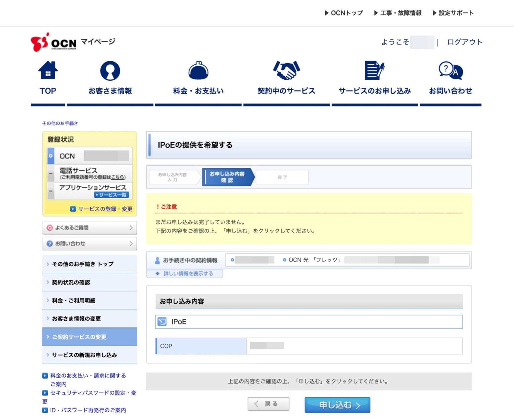Open the sidebar お問い合わせ button

click(x=89, y=244)
